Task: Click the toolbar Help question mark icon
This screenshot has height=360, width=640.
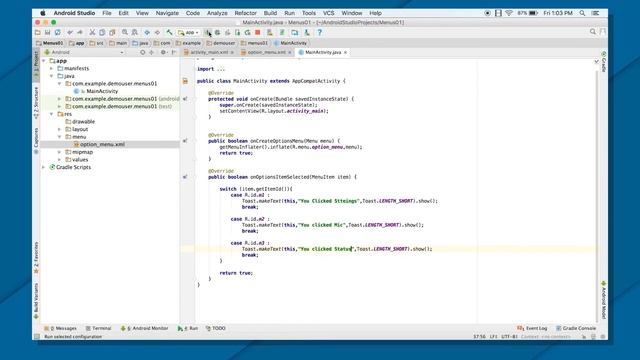Action: (320, 32)
